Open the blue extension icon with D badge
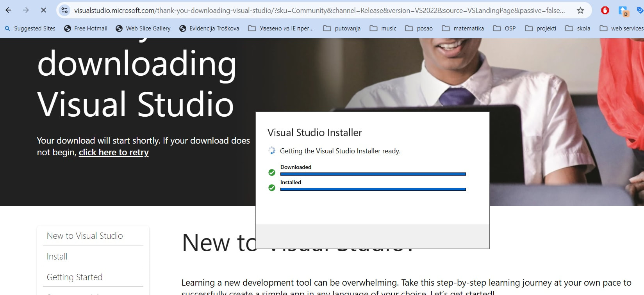 pos(623,11)
